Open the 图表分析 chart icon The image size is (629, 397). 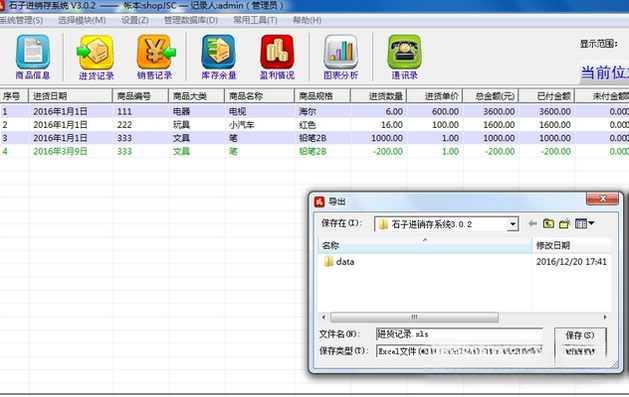(x=341, y=57)
